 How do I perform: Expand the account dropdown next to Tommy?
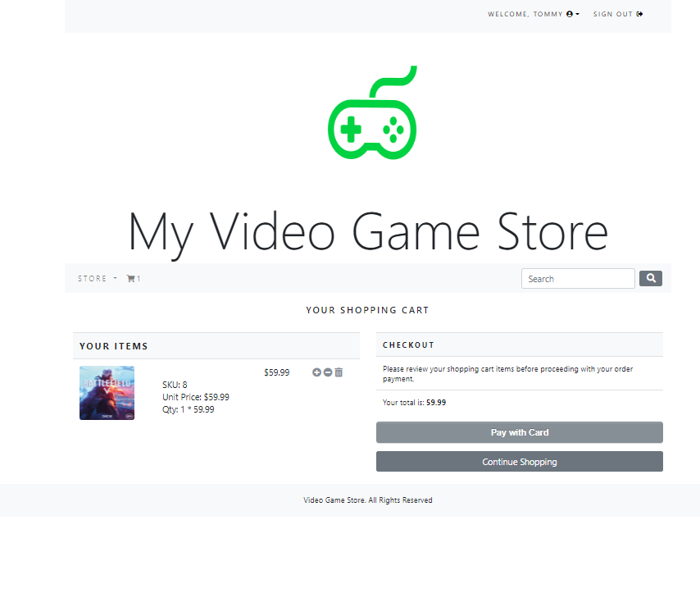(x=577, y=13)
